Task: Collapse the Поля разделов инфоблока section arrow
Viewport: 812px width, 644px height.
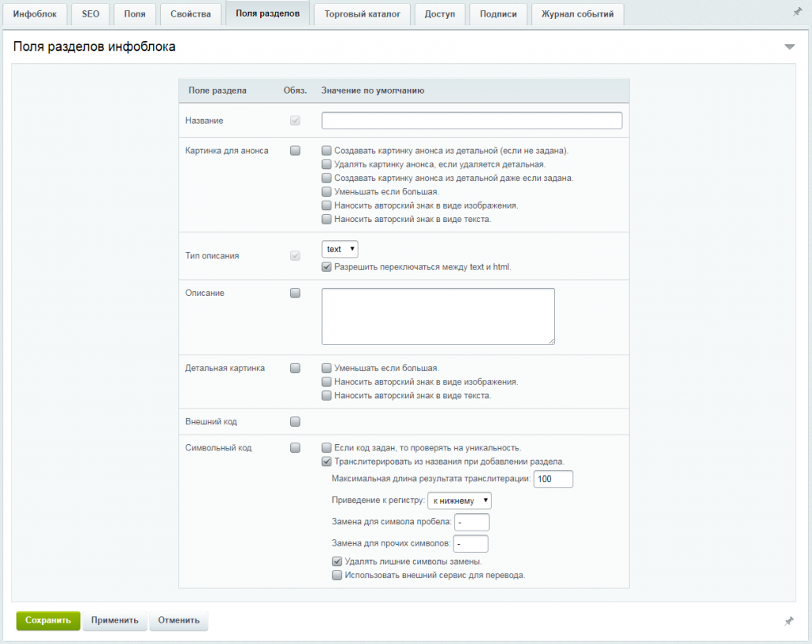Action: [789, 47]
